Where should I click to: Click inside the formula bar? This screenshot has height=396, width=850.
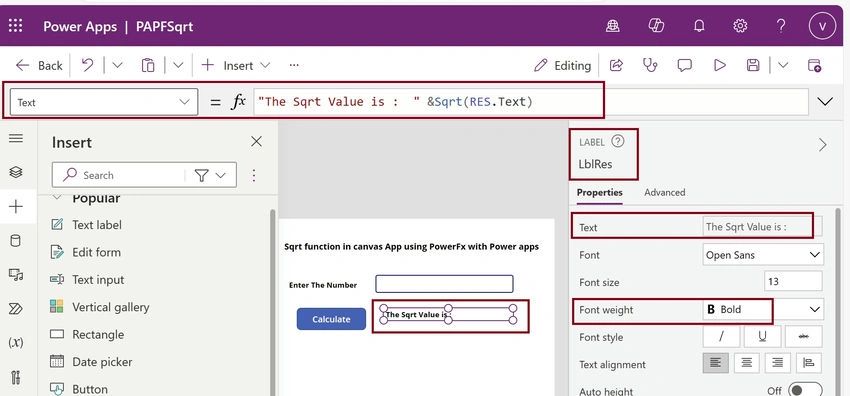531,102
